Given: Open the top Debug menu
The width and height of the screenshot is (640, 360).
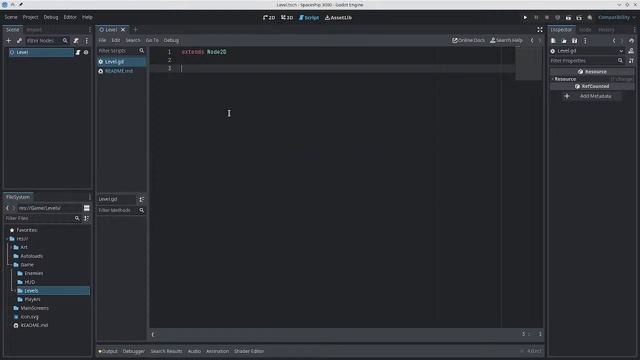Looking at the screenshot, I should (x=51, y=17).
